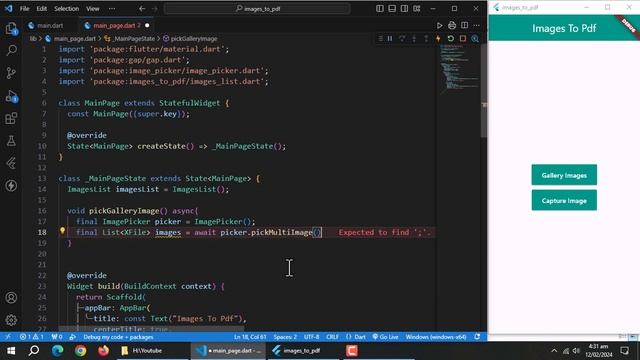Open the Windows Start menu

(11, 351)
